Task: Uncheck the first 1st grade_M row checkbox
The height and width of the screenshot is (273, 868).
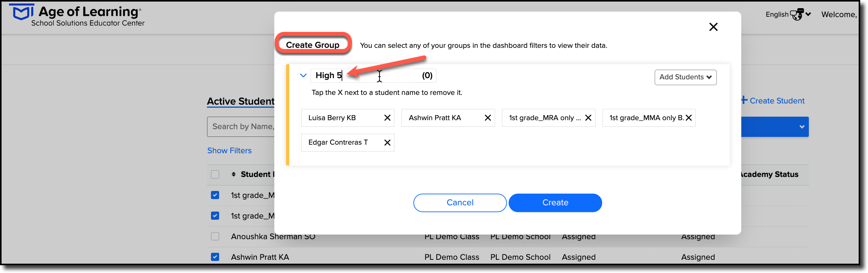Action: pyautogui.click(x=215, y=195)
